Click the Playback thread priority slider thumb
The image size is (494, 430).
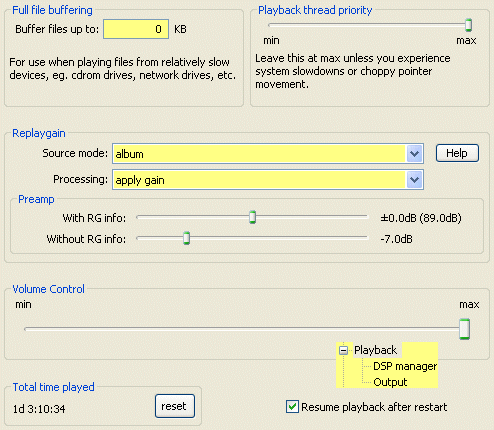tap(468, 25)
